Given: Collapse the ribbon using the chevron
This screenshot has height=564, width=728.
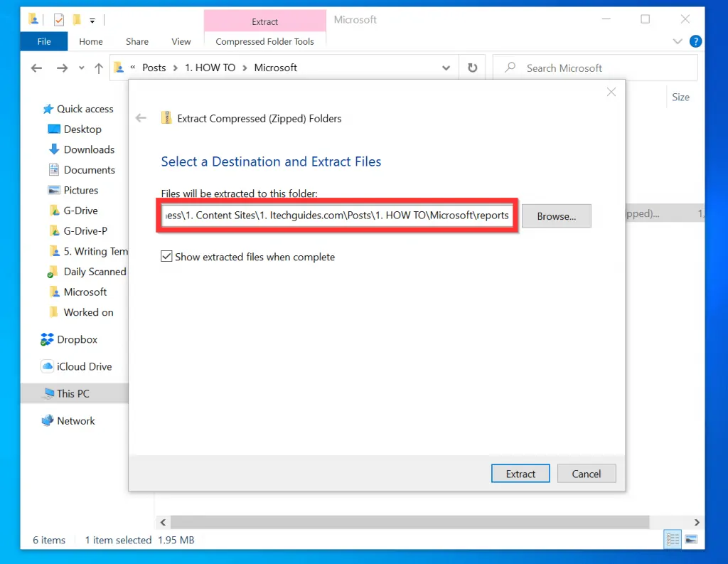Looking at the screenshot, I should tap(678, 41).
